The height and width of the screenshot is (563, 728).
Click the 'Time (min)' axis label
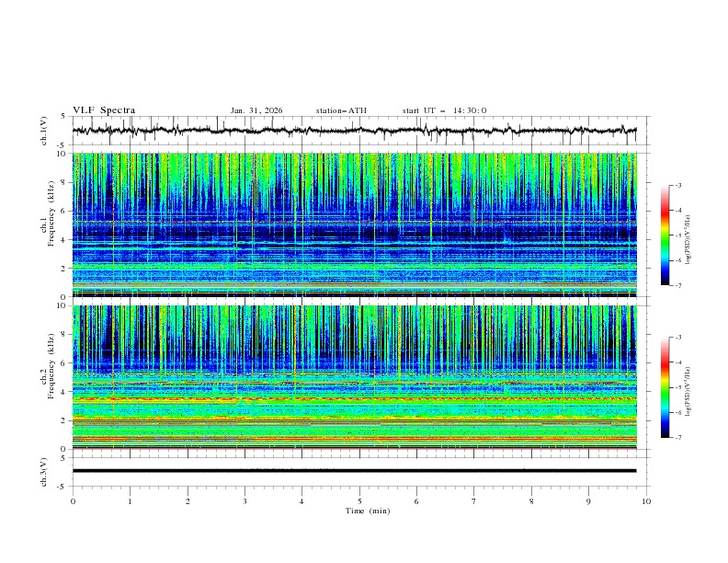[x=368, y=511]
